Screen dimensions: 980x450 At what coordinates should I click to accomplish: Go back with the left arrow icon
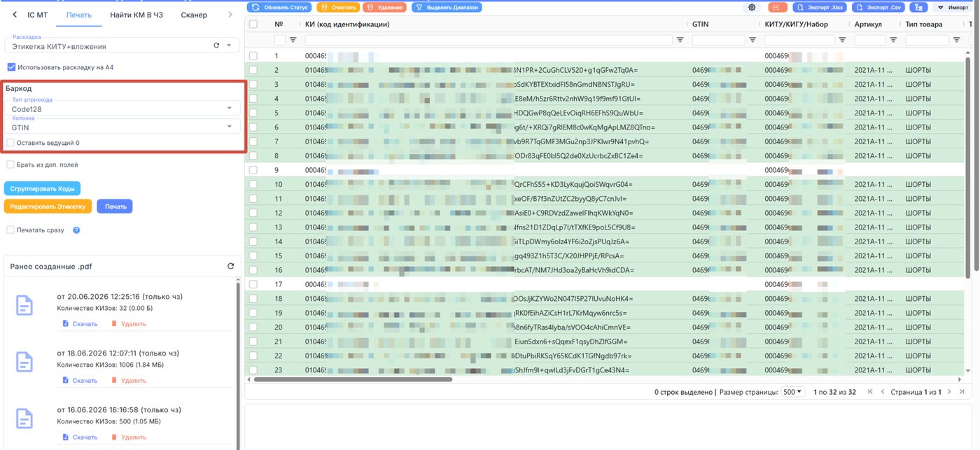pyautogui.click(x=15, y=15)
